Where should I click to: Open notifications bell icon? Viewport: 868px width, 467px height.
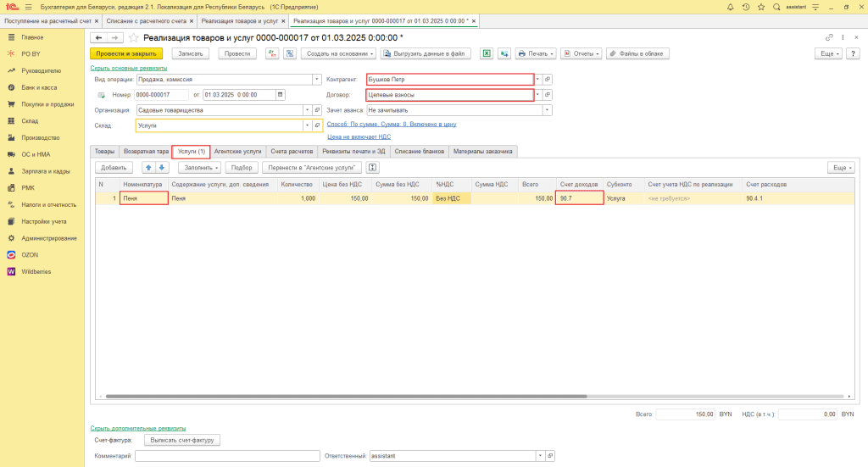tap(730, 7)
